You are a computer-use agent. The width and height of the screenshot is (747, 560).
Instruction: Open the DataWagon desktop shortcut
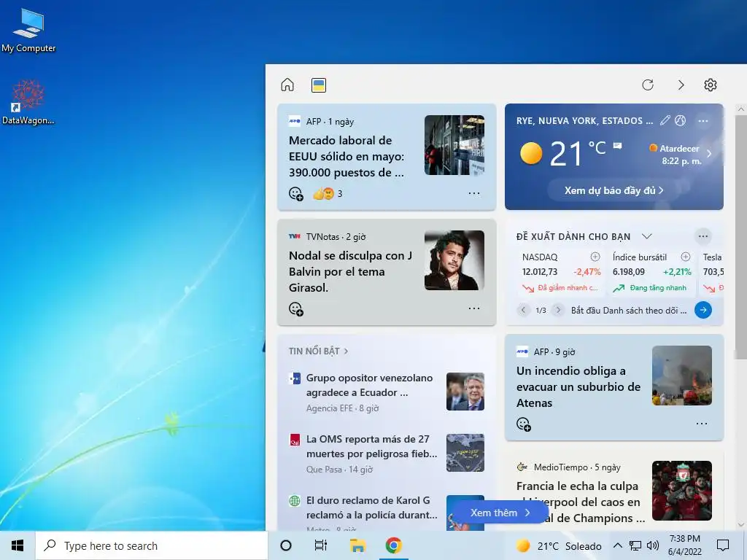click(28, 102)
